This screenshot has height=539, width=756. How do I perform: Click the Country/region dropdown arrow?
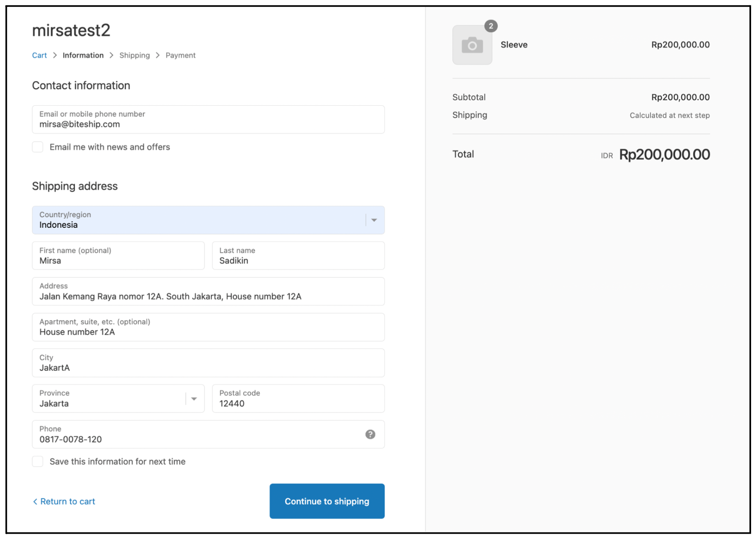(374, 220)
